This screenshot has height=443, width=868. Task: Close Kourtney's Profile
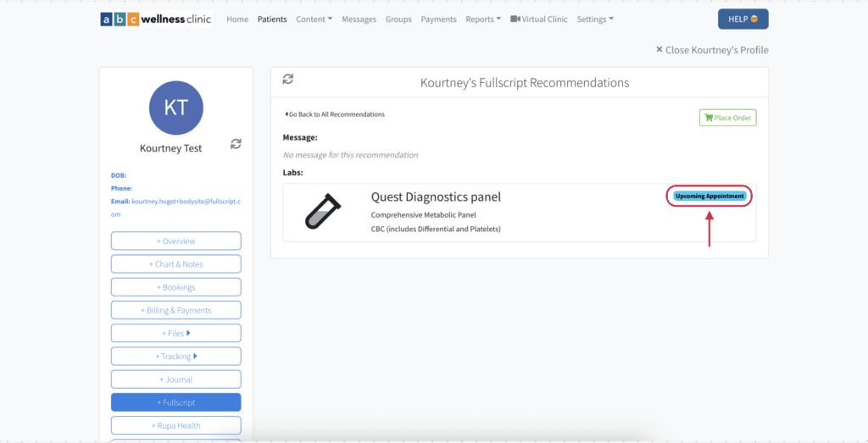(x=712, y=50)
